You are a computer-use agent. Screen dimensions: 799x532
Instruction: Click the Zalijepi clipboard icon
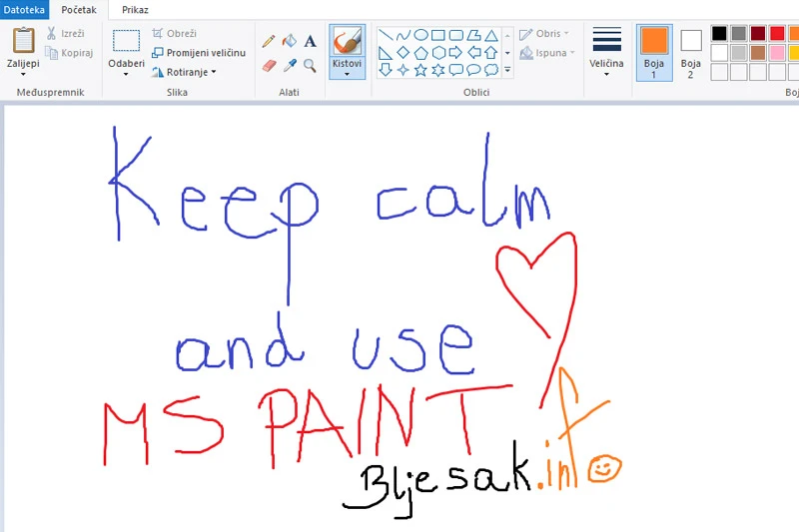[x=23, y=40]
